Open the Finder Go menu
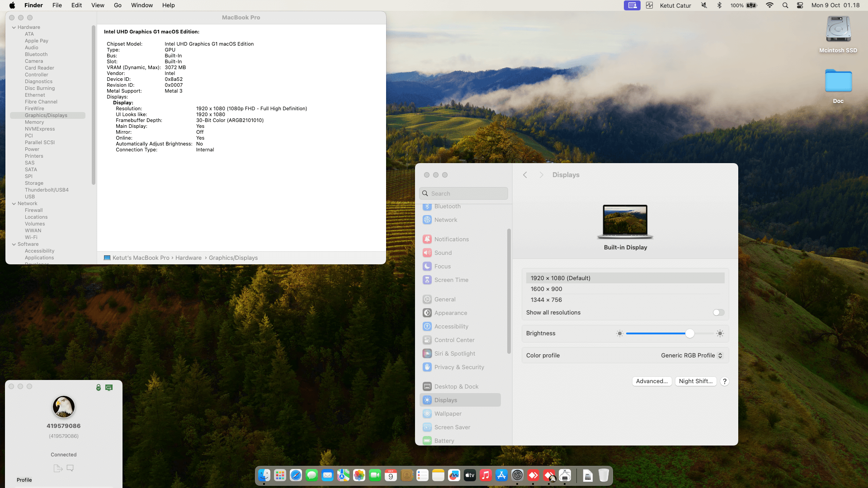 tap(118, 5)
